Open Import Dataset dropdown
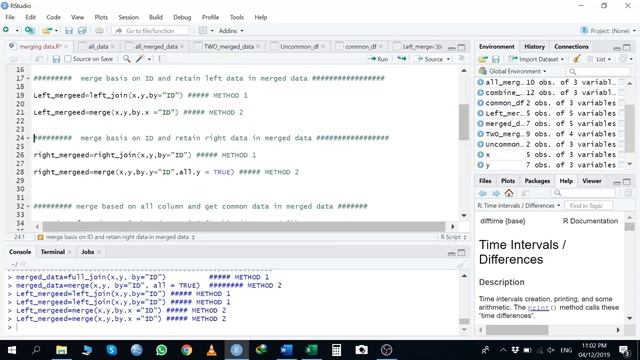Image resolution: width=640 pixels, height=360 pixels. click(537, 59)
